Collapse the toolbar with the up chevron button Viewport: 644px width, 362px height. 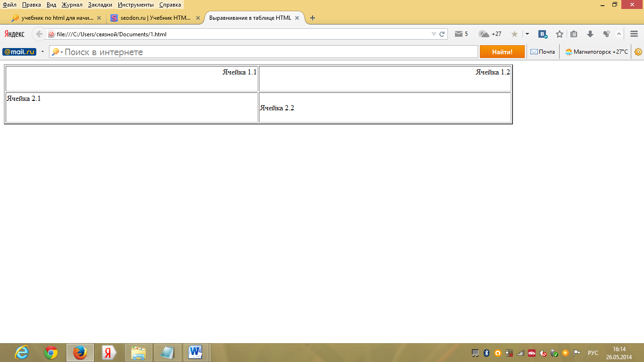(619, 34)
